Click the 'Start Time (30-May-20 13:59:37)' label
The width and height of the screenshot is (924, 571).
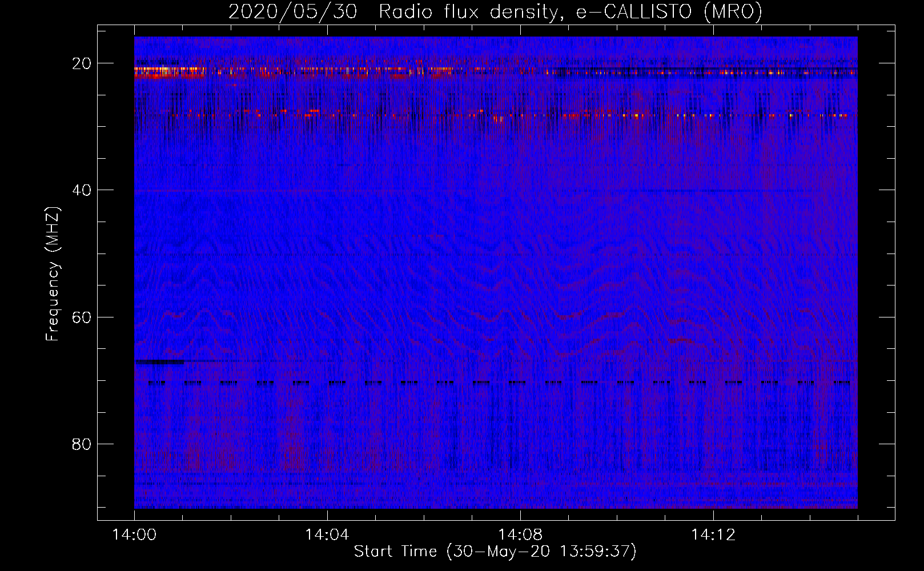[x=495, y=552]
